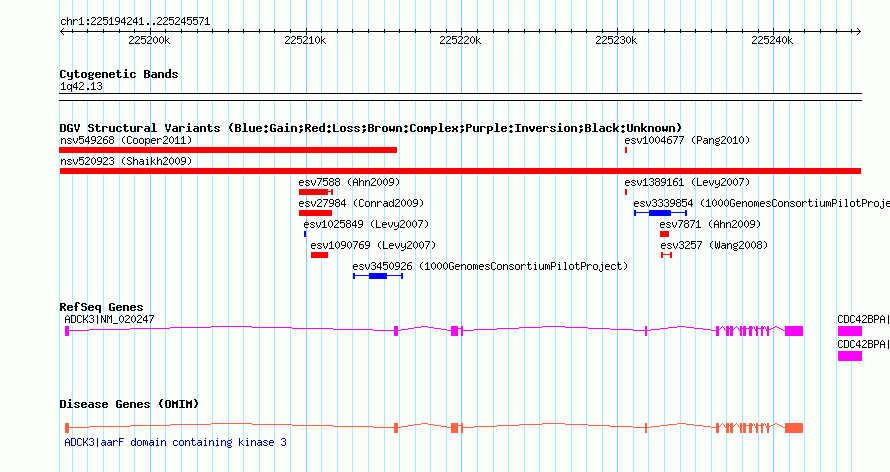Click the DGV Structural Variants track title

tap(371, 128)
